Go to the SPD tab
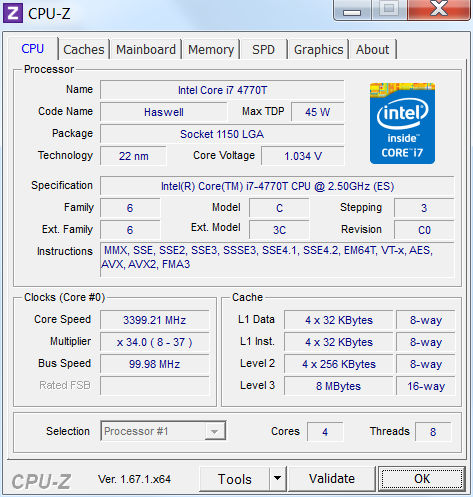The image size is (473, 497). [x=263, y=50]
